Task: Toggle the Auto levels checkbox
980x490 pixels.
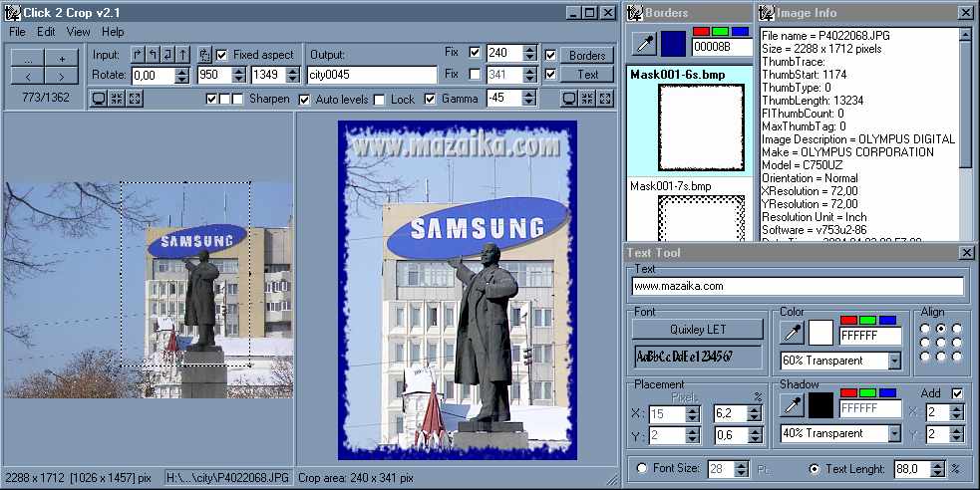Action: click(x=304, y=100)
